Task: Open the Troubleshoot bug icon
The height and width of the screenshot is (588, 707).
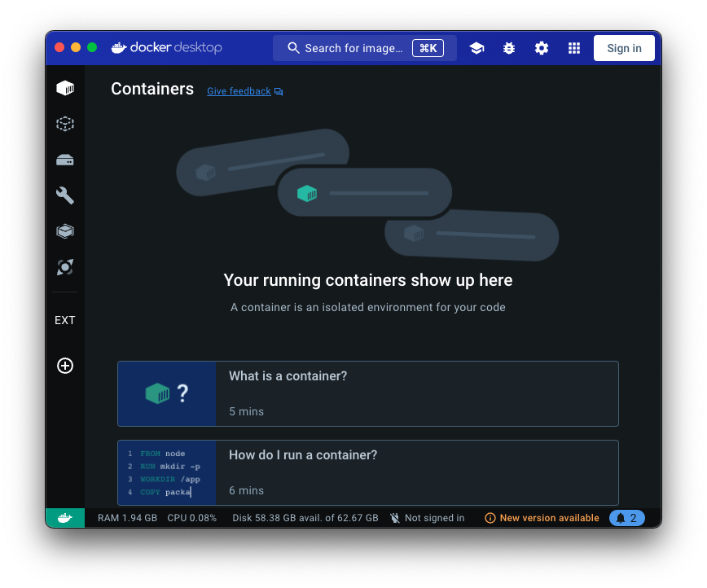Action: tap(509, 48)
